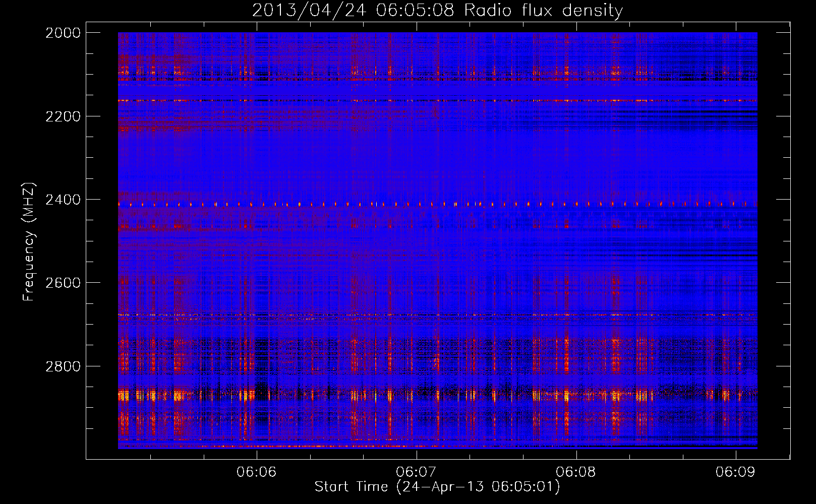Click the 06:07 time axis label
Screen dimensions: 816x504
(x=416, y=472)
